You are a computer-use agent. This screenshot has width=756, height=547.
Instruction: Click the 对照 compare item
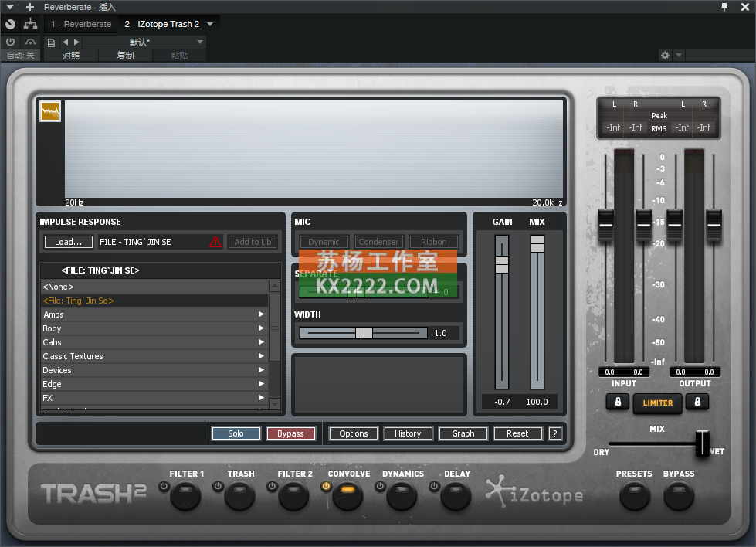71,56
